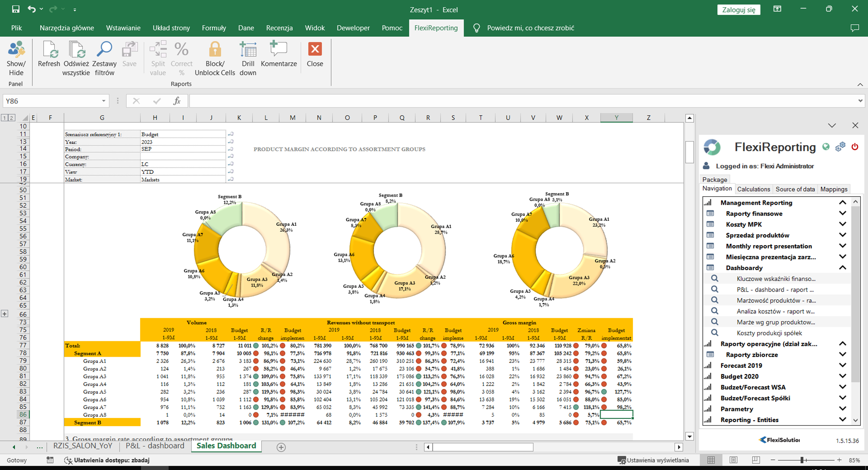Click Odśwież wszystkie refresh-all icon

[x=76, y=50]
